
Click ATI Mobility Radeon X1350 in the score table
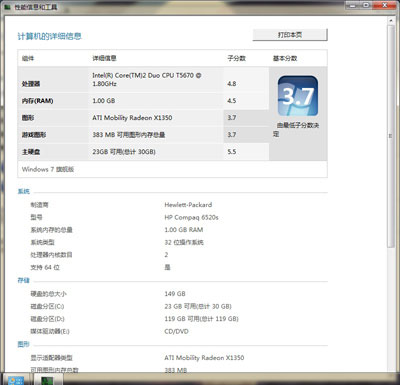coord(132,118)
